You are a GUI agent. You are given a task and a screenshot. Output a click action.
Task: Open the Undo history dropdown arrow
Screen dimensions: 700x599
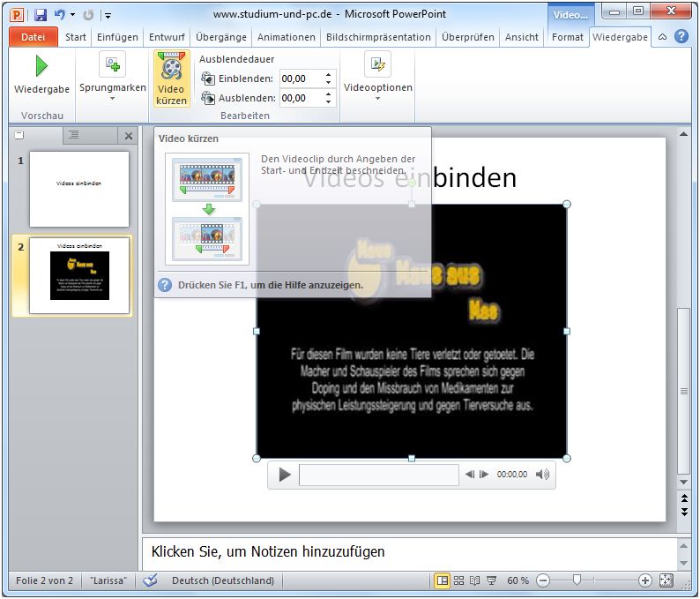(73, 15)
